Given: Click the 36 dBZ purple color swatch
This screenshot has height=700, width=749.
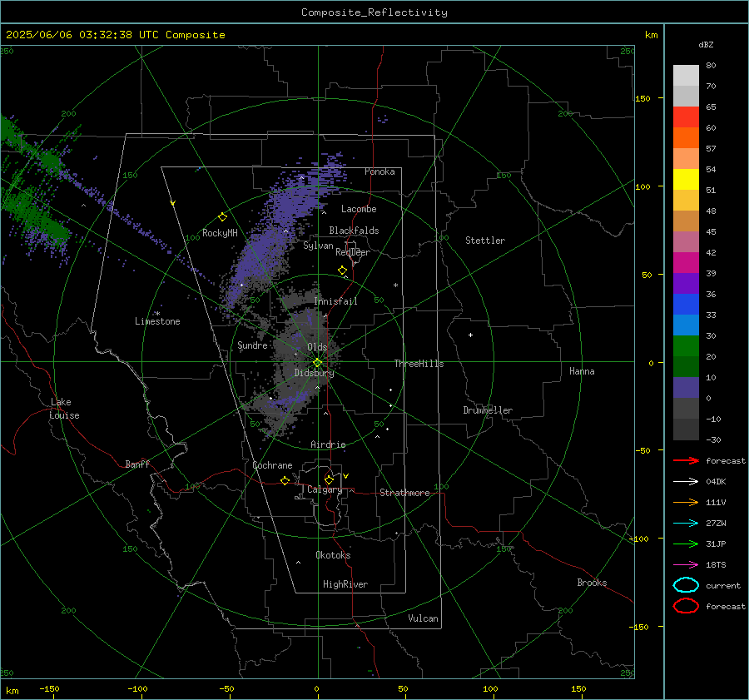Looking at the screenshot, I should (x=686, y=283).
